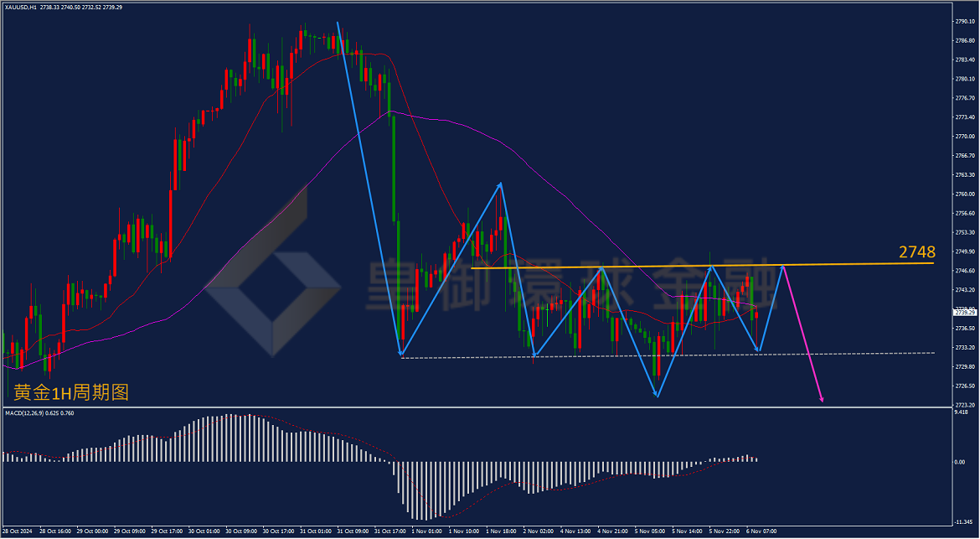980x539 pixels.
Task: Select the 2790.10 price axis label
Action: click(966, 21)
